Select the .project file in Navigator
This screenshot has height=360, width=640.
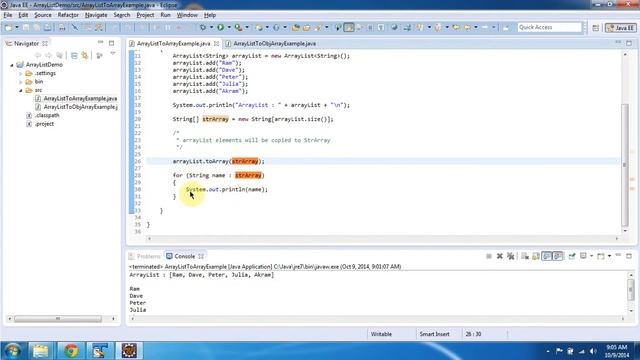point(40,124)
